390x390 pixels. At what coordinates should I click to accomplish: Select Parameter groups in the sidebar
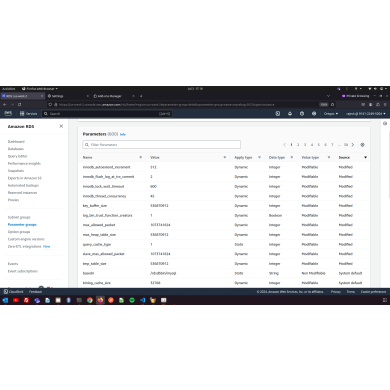tap(22, 224)
